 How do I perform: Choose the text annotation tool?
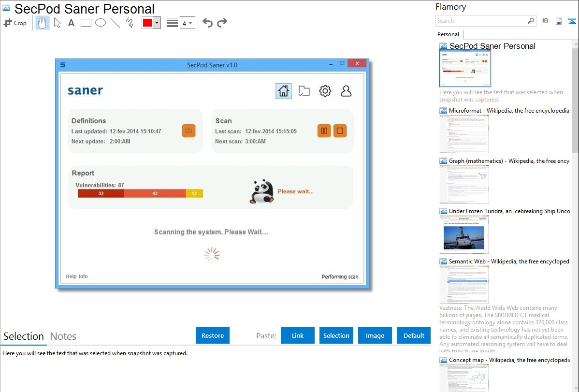pos(71,23)
